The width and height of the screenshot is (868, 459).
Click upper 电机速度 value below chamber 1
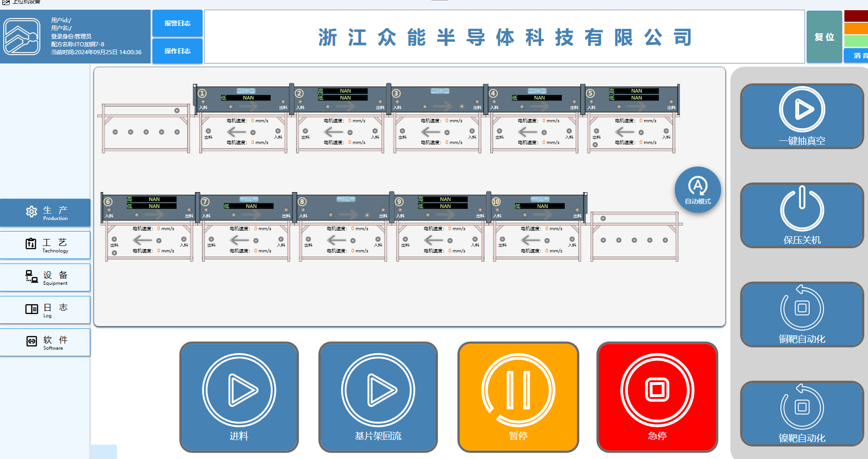coord(253,120)
